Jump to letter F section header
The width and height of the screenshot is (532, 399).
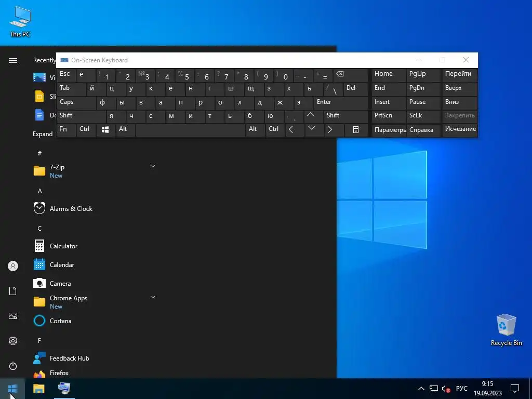(39, 340)
